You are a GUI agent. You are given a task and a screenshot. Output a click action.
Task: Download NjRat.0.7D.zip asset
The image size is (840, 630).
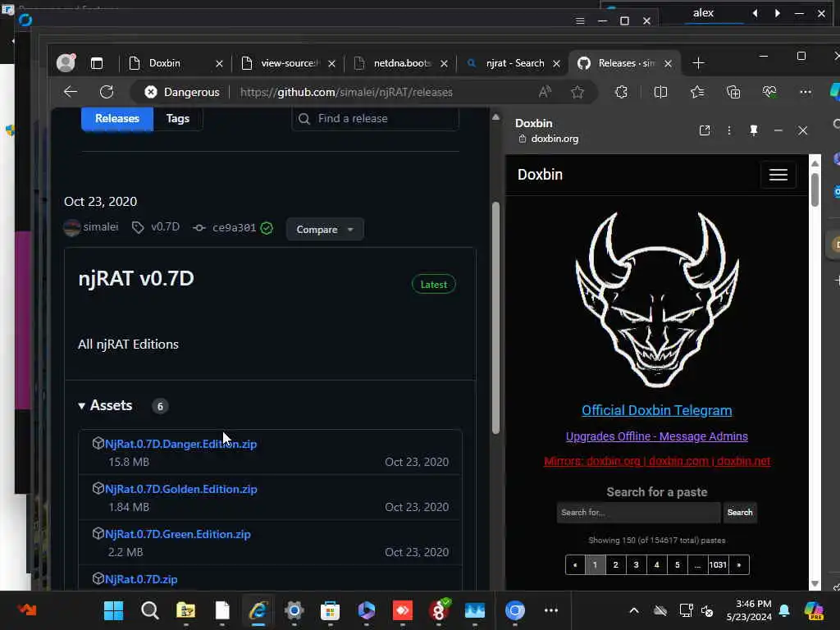pos(141,579)
